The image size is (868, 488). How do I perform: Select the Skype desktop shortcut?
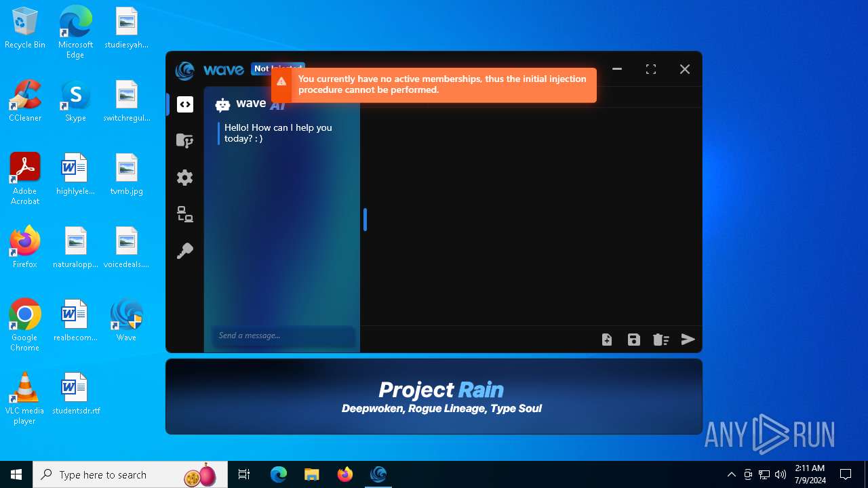tap(75, 102)
